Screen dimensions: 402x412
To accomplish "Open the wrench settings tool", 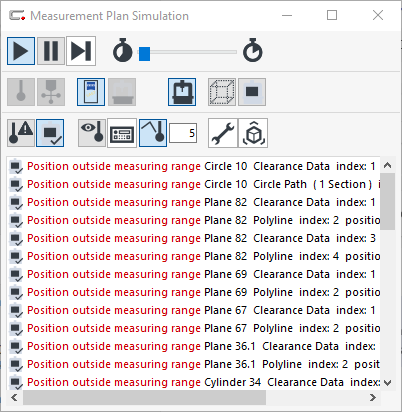I will pos(223,133).
